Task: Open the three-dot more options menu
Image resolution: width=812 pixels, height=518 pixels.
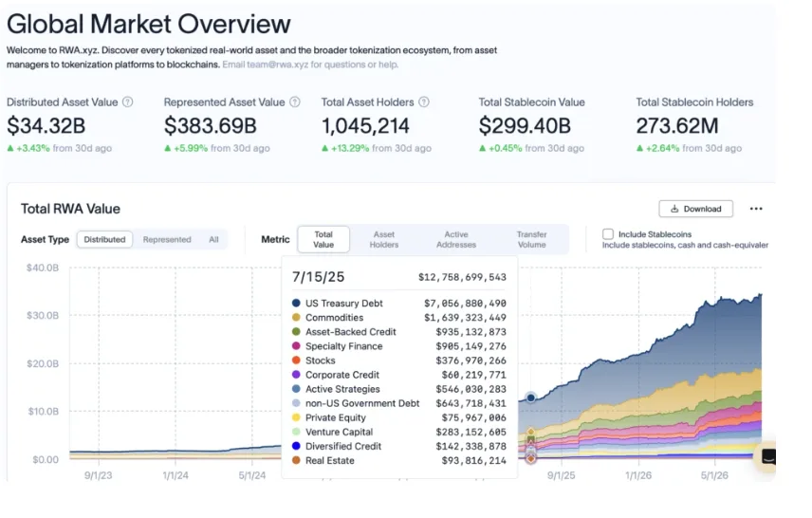Action: (756, 209)
